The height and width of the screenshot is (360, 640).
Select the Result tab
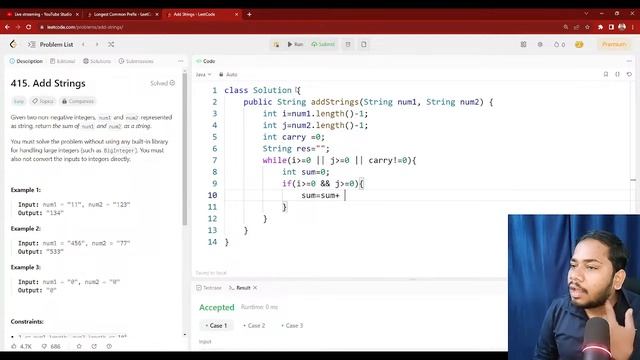tap(240, 288)
